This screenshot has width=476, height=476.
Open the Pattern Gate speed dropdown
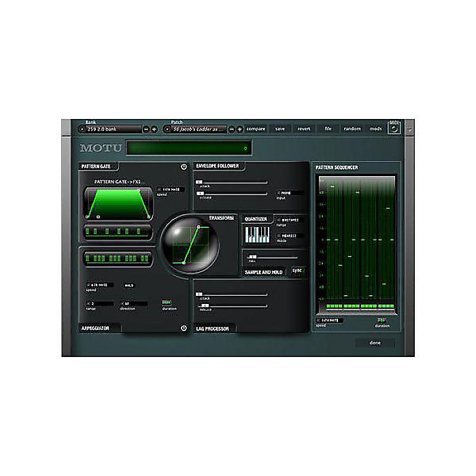(x=171, y=190)
